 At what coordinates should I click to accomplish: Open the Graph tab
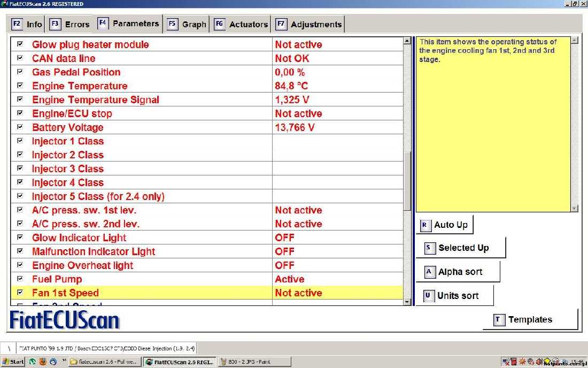pos(187,25)
